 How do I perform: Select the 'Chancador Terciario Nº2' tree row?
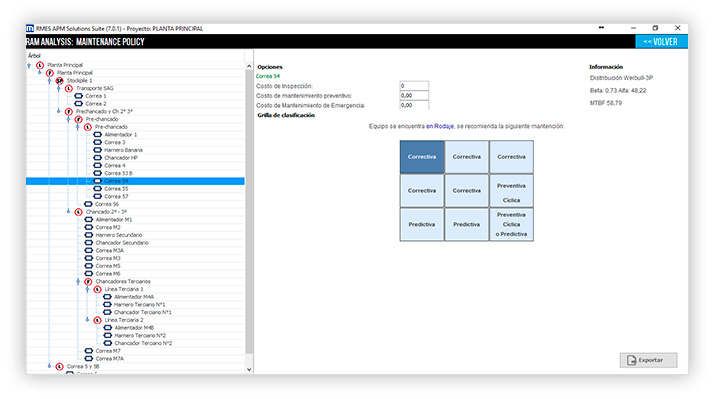coord(136,343)
